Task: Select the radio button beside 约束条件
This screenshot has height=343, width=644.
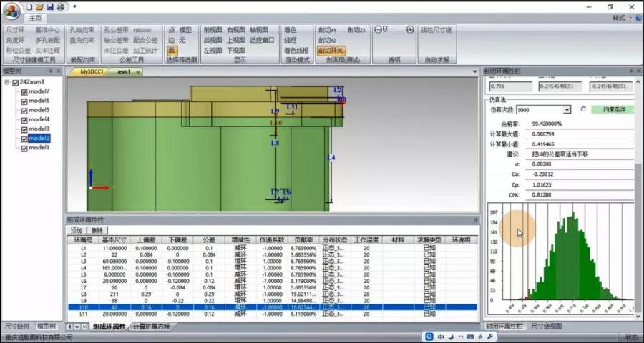Action: tap(583, 110)
